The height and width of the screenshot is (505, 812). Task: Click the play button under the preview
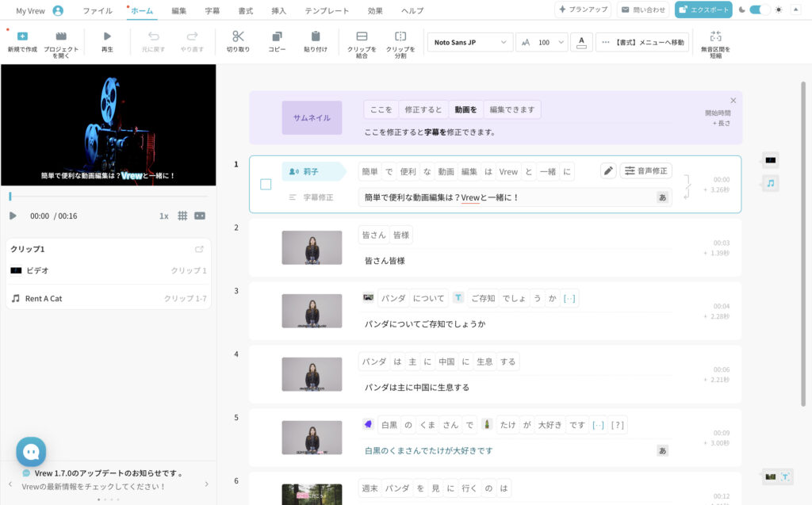(x=13, y=216)
